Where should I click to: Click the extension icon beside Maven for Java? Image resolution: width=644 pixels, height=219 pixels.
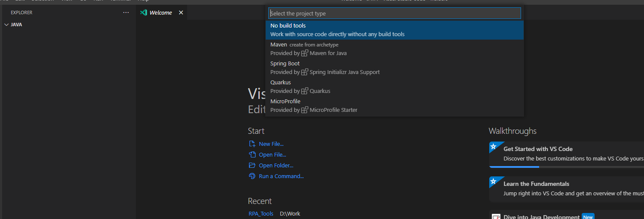305,53
